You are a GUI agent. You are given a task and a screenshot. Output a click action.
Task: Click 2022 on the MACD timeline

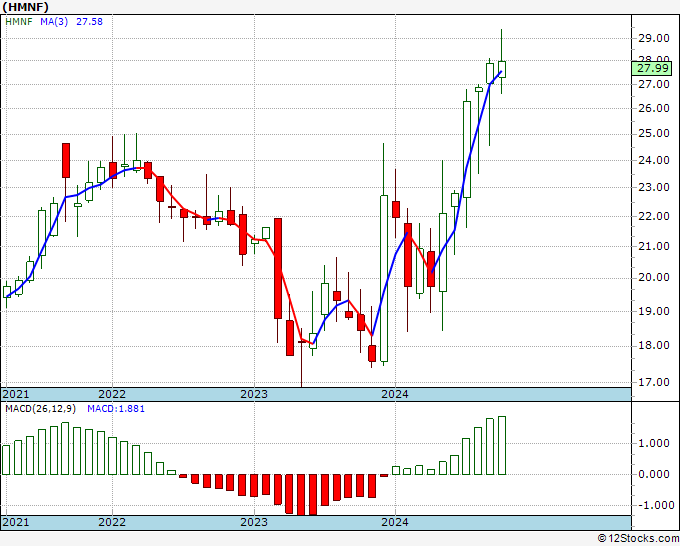pos(112,522)
